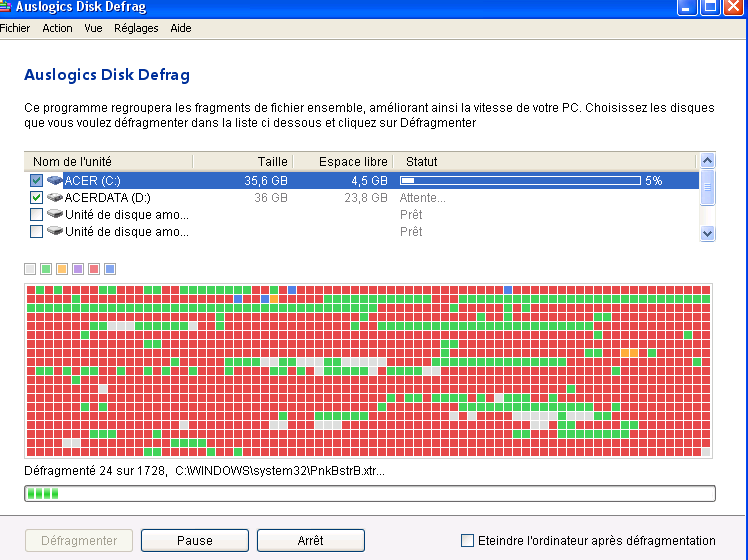Click the Taille column header
Screen dimensions: 748x560
point(243,162)
